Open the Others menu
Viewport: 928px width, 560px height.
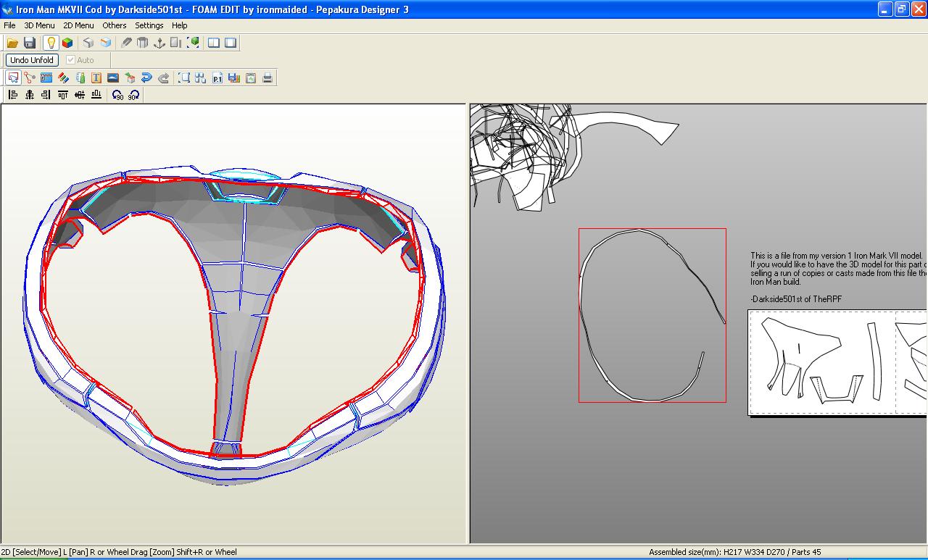[115, 25]
